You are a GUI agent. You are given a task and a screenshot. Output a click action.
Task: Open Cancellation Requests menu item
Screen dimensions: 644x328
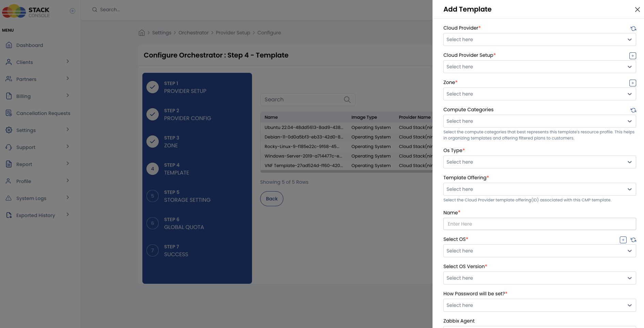pos(43,113)
